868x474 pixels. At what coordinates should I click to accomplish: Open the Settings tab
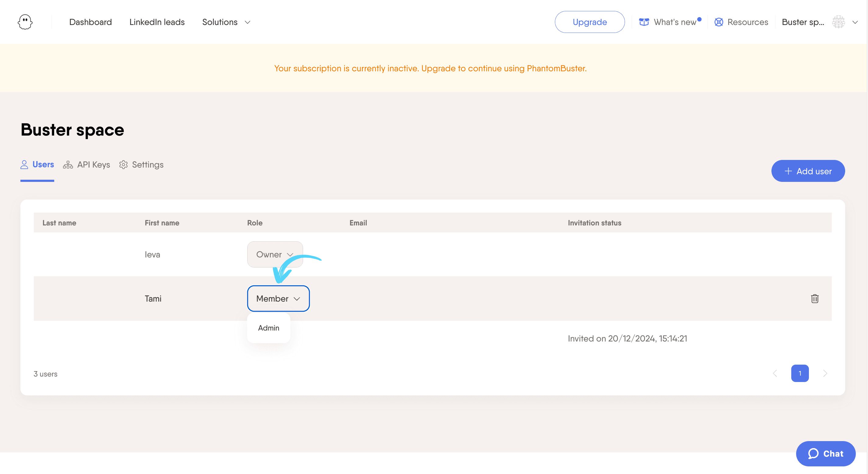(141, 164)
